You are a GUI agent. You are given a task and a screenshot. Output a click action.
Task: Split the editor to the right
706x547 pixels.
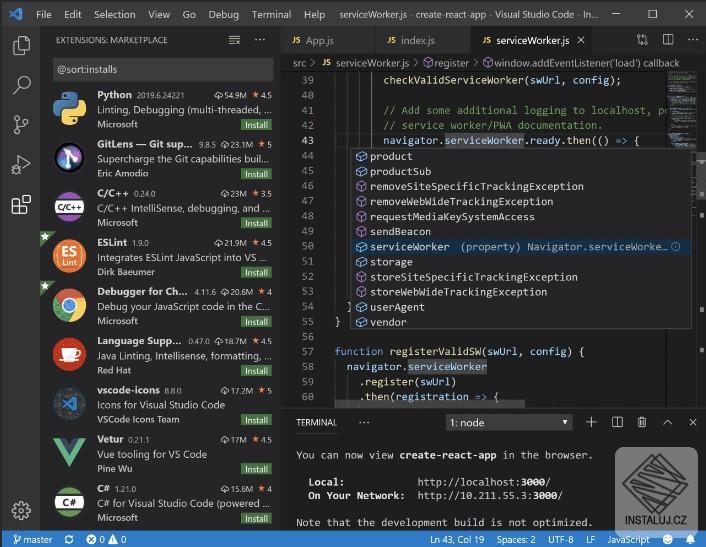668,40
